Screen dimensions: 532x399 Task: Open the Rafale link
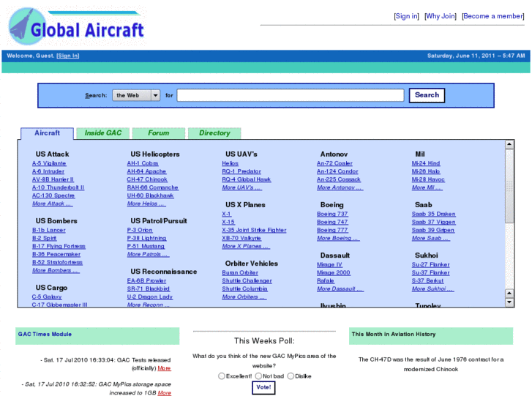[x=326, y=281]
